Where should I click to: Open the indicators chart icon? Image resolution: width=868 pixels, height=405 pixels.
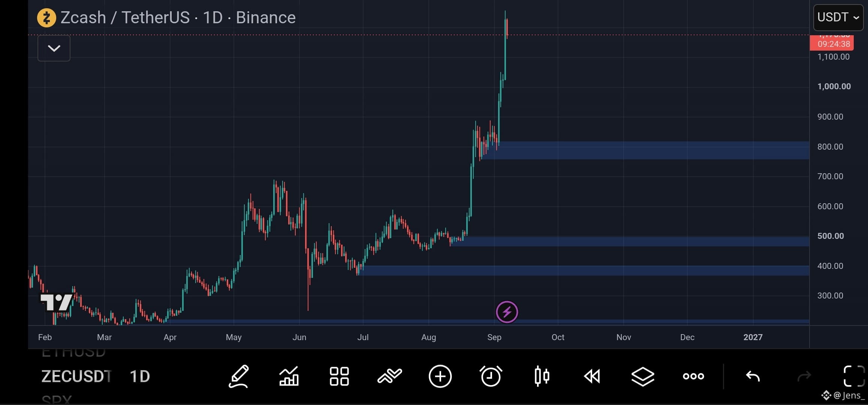click(x=289, y=376)
